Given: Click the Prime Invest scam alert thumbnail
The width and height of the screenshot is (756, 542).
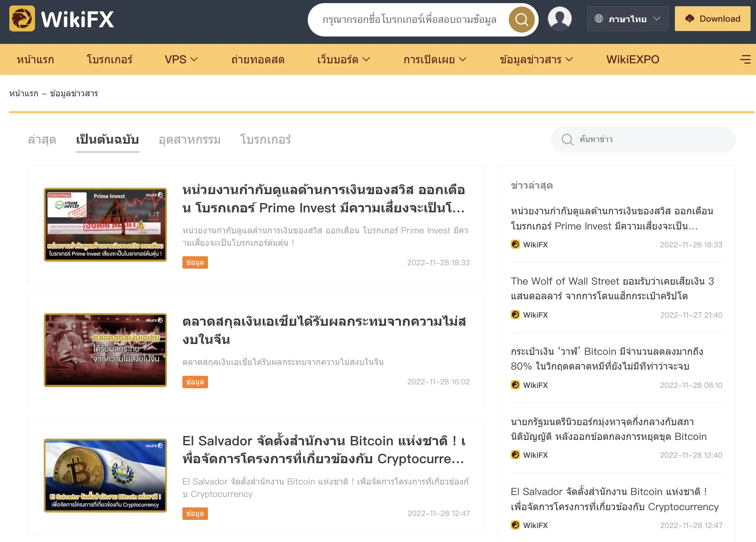Looking at the screenshot, I should point(106,225).
